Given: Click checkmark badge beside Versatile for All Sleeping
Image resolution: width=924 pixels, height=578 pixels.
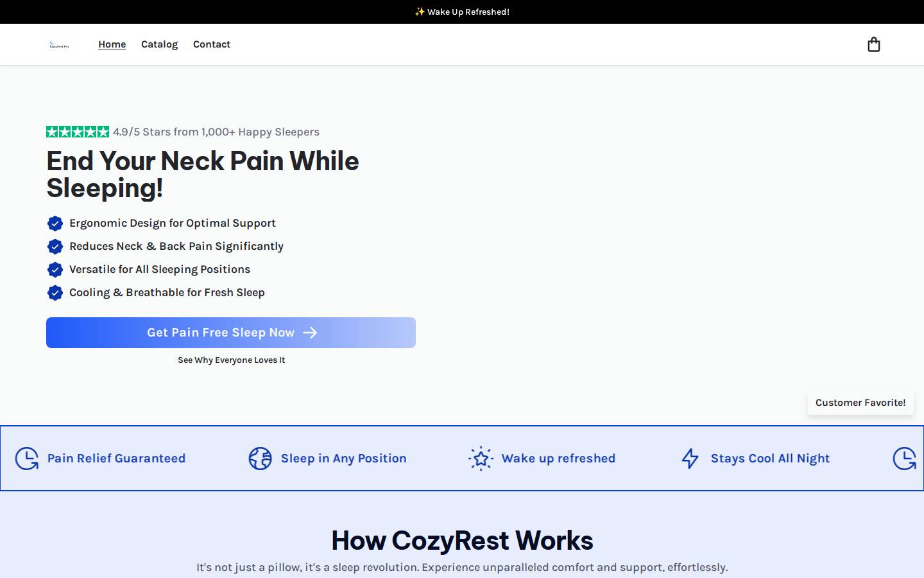Looking at the screenshot, I should coord(55,269).
